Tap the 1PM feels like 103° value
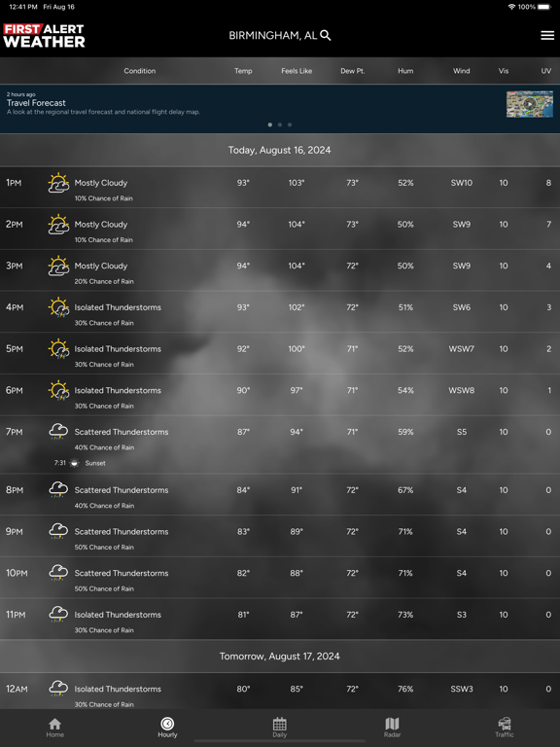Screen dimensions: 560x747 coord(297,183)
